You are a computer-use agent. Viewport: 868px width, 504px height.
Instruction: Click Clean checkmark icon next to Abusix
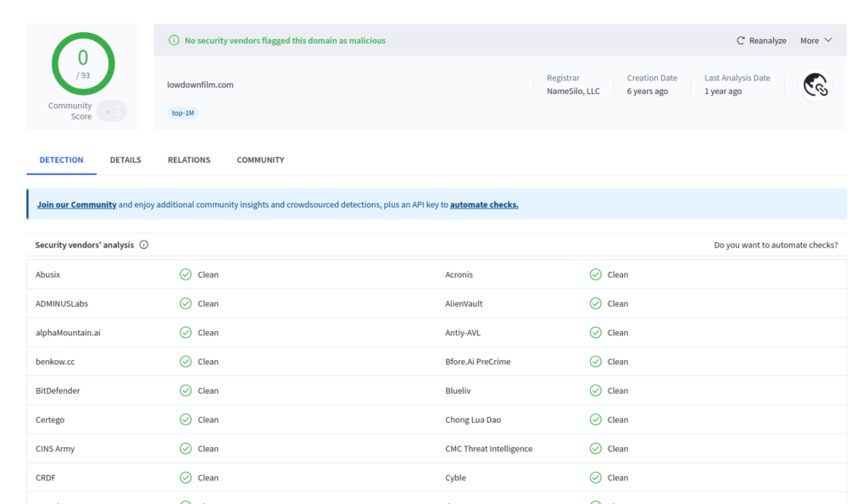[x=186, y=274]
